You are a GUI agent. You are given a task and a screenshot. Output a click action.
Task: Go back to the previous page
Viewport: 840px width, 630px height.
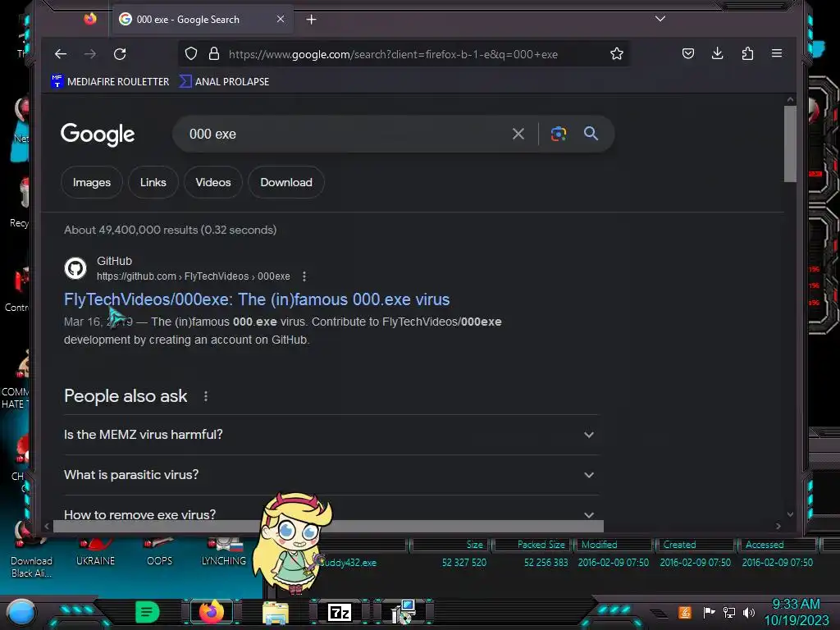coord(61,54)
